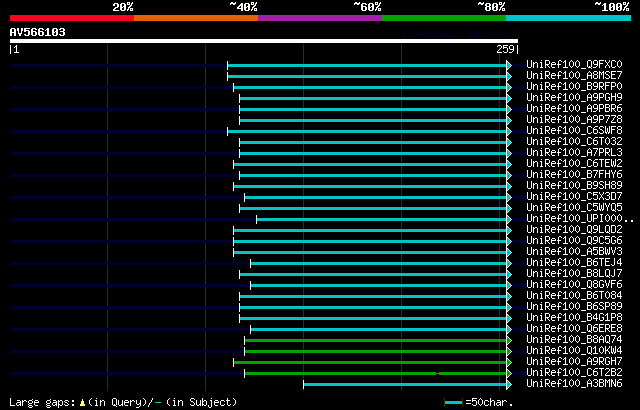Screen dimensions: 640x410
Task: Select the AV566103 query name
Action: (x=38, y=32)
